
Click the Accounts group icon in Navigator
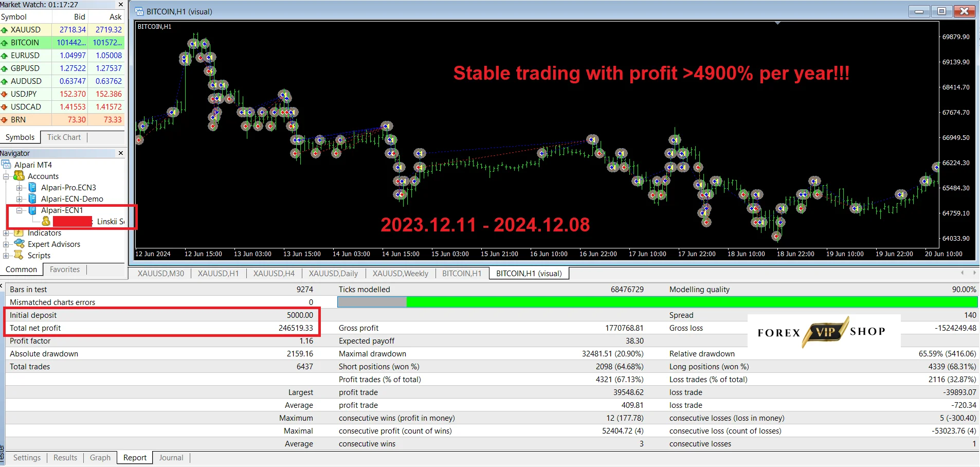(20, 176)
